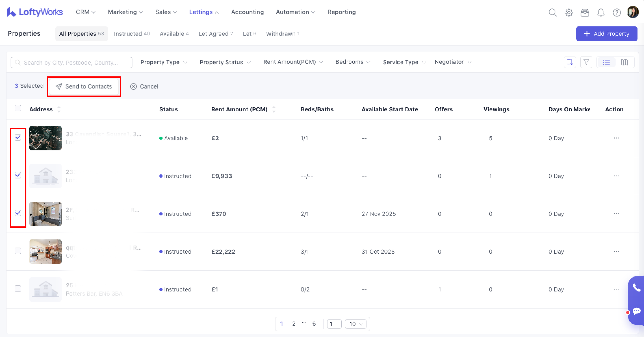
Task: Click the sort order icon
Action: 570,62
